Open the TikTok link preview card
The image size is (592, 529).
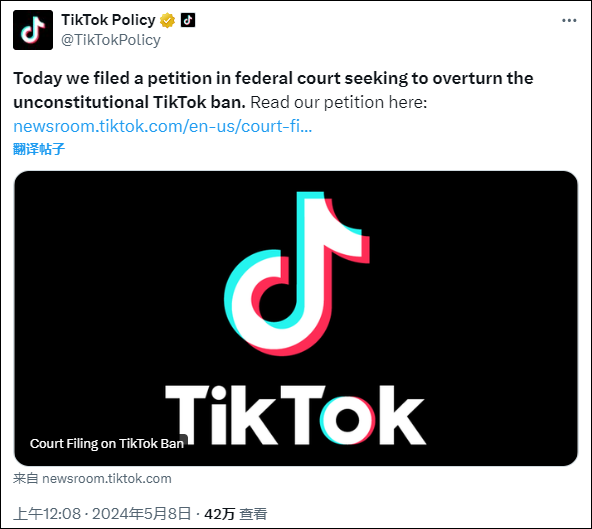[296, 318]
